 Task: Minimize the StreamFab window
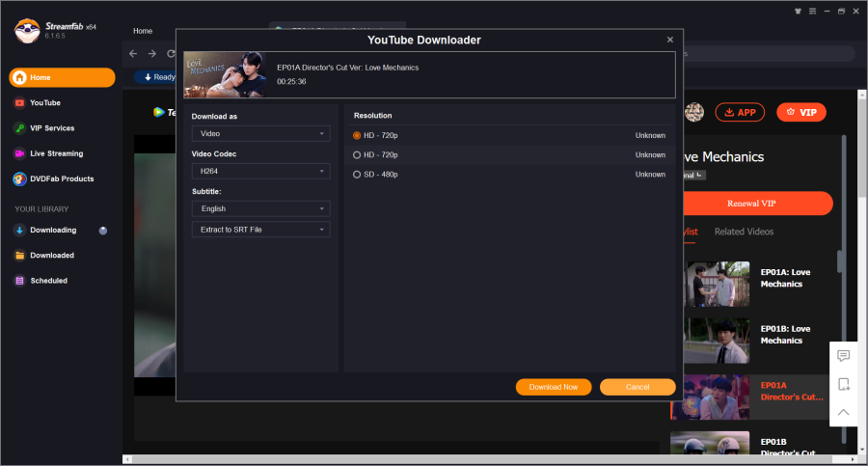pyautogui.click(x=827, y=11)
